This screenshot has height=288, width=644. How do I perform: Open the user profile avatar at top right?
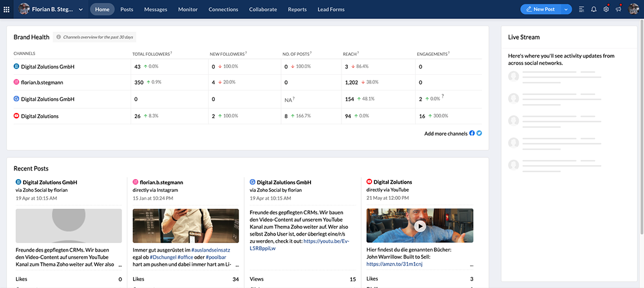(x=634, y=9)
